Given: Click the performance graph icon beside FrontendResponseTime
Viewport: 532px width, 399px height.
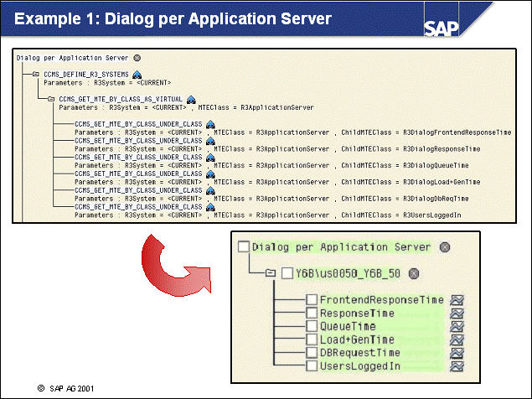Looking at the screenshot, I should coord(457,300).
